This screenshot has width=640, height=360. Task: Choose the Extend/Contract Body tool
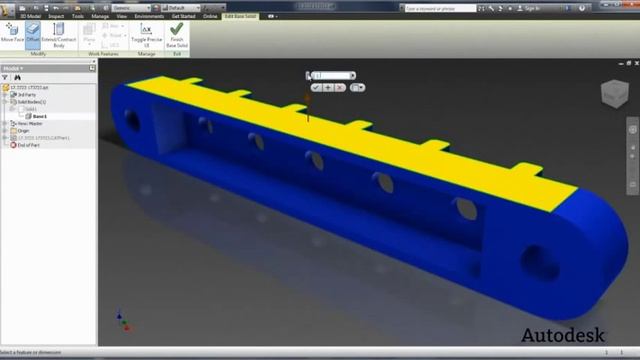pyautogui.click(x=59, y=35)
